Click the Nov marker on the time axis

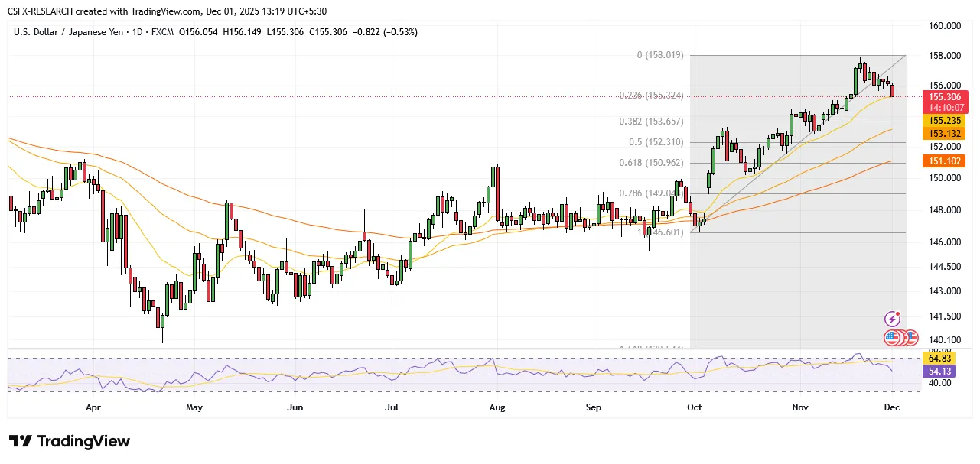pyautogui.click(x=799, y=408)
